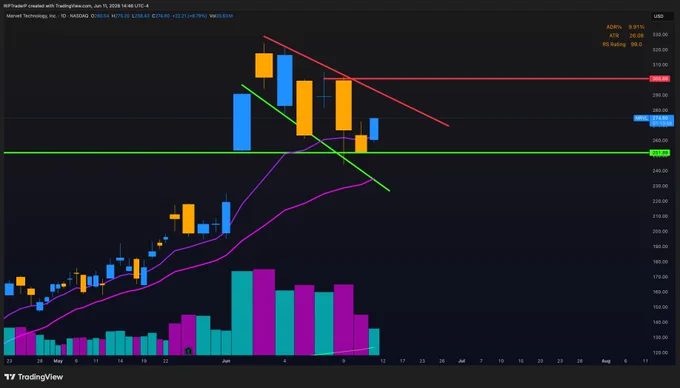Select the red horizontal resistance line
The image size is (680, 388).
[x=486, y=79]
